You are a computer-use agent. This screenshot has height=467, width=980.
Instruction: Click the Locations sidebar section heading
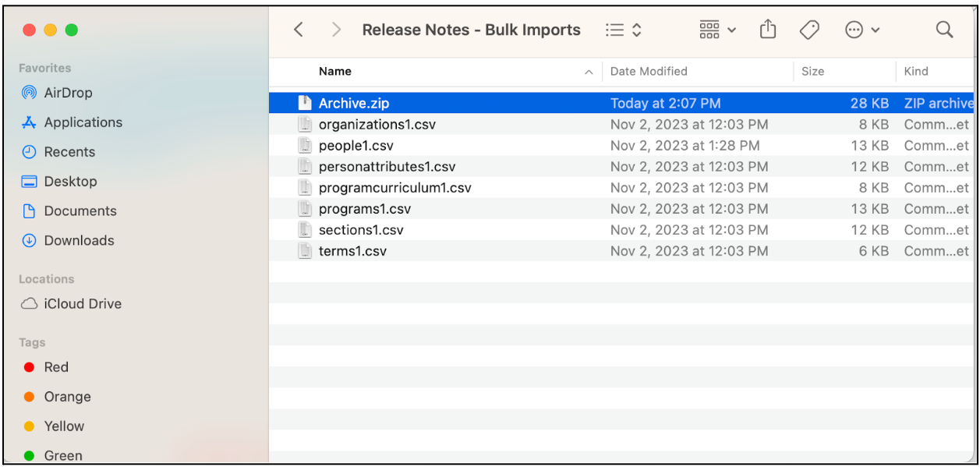[47, 279]
